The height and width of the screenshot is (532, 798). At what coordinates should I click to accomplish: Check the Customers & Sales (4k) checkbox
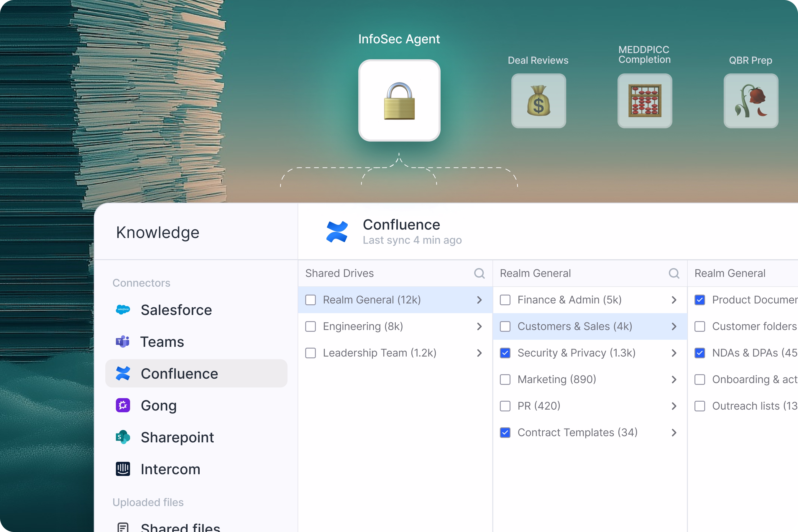(505, 326)
